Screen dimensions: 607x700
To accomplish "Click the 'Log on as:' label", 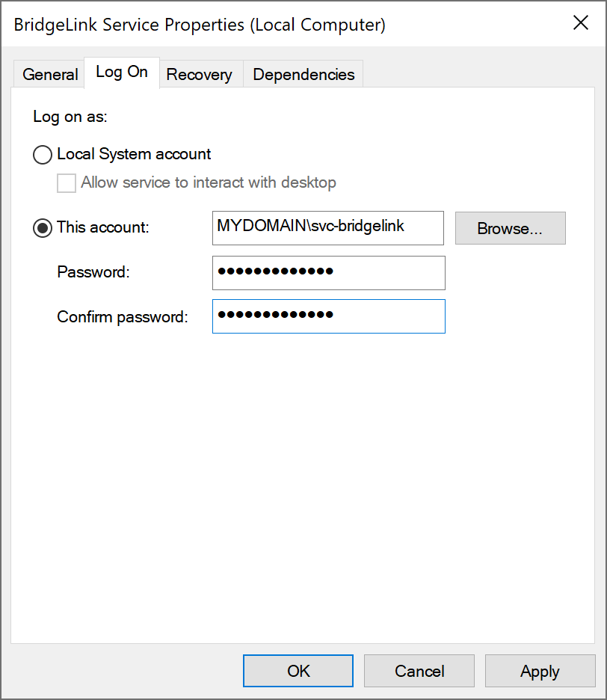I will pos(70,117).
